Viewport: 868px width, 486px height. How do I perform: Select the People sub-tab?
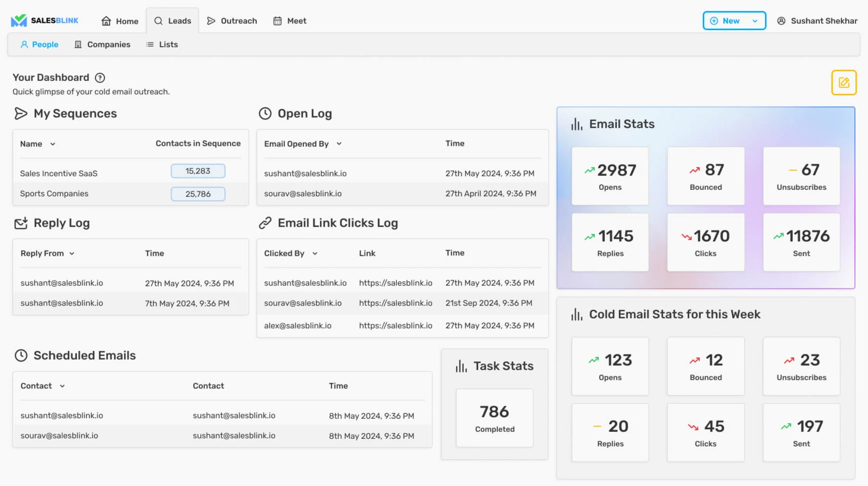(39, 44)
